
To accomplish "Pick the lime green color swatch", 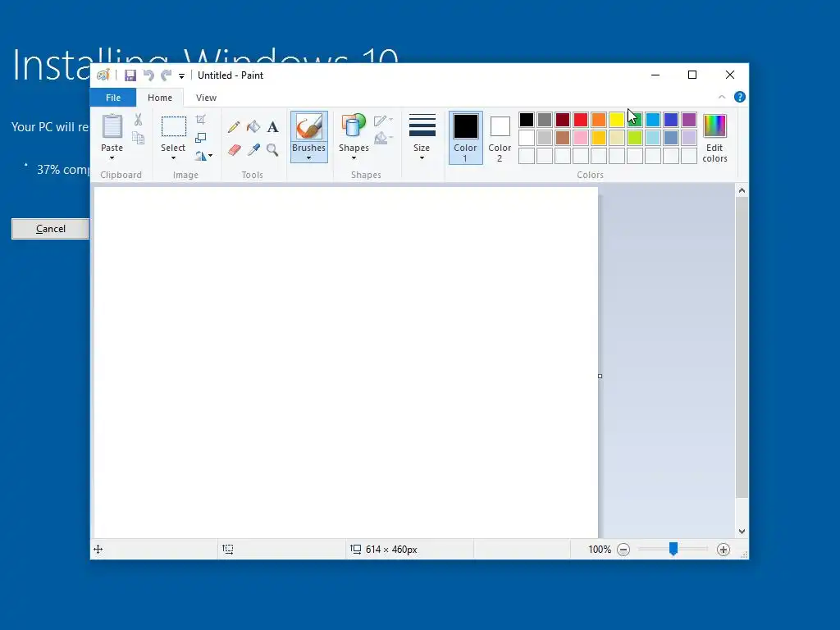I will pyautogui.click(x=635, y=138).
